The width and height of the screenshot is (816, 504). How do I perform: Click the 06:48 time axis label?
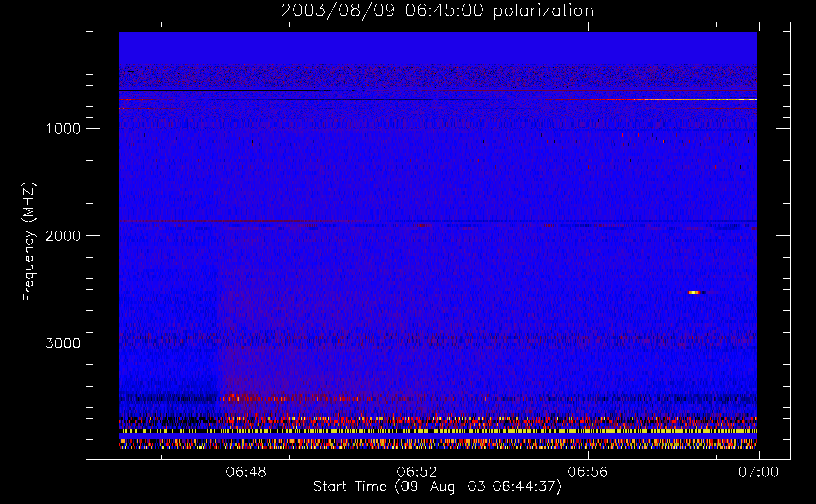246,472
